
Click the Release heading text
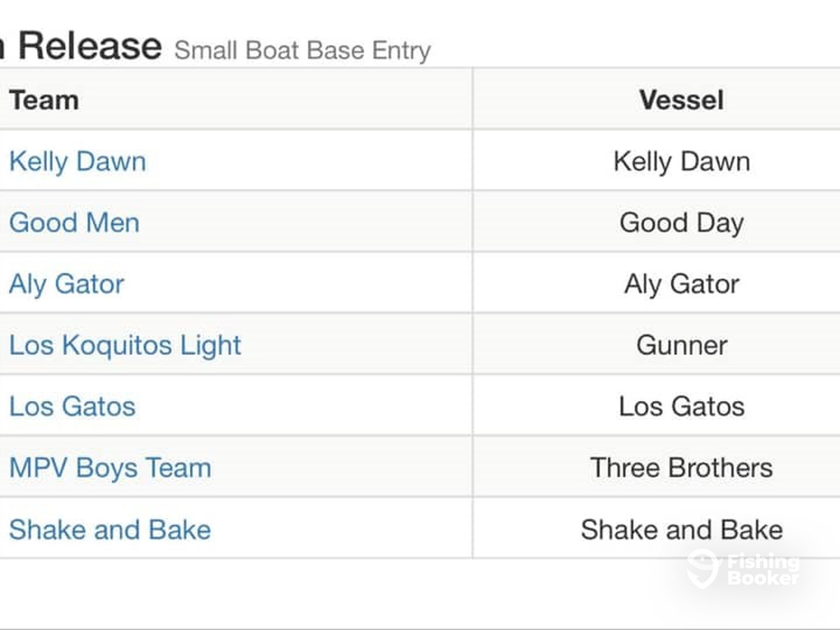coord(90,45)
